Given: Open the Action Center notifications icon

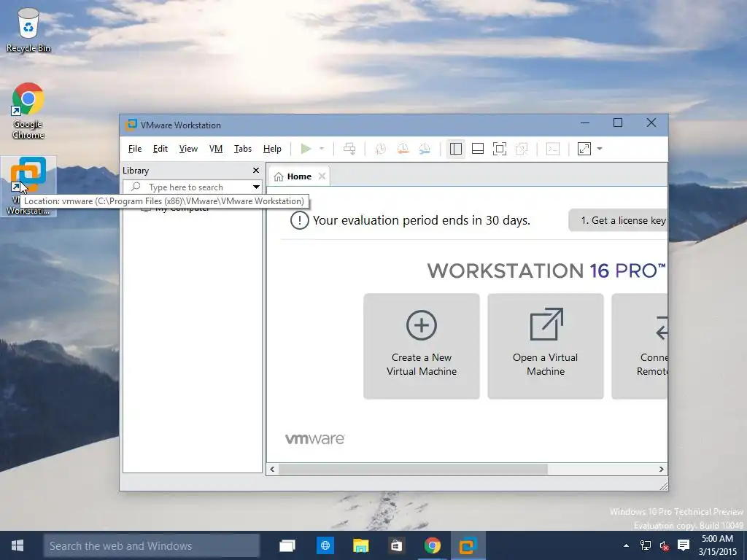Looking at the screenshot, I should tap(684, 545).
